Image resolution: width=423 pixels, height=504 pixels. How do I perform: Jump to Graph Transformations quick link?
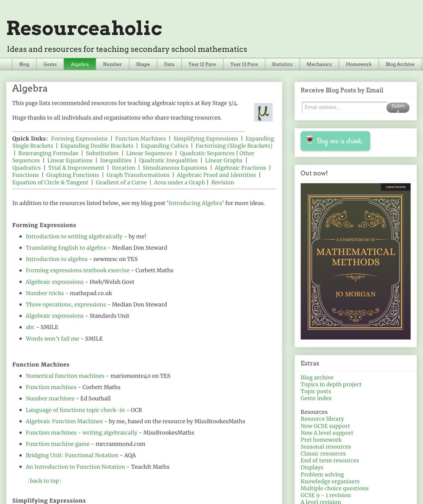(138, 175)
